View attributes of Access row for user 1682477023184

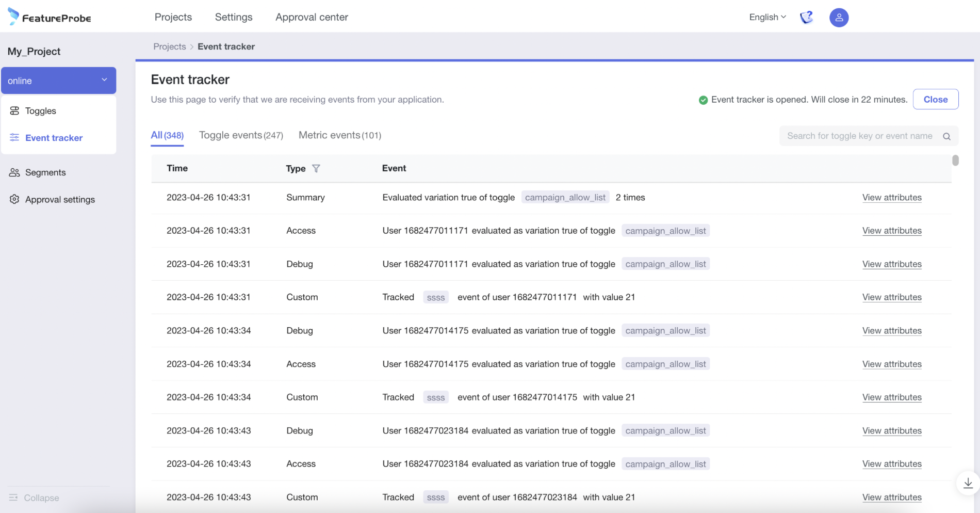(892, 464)
